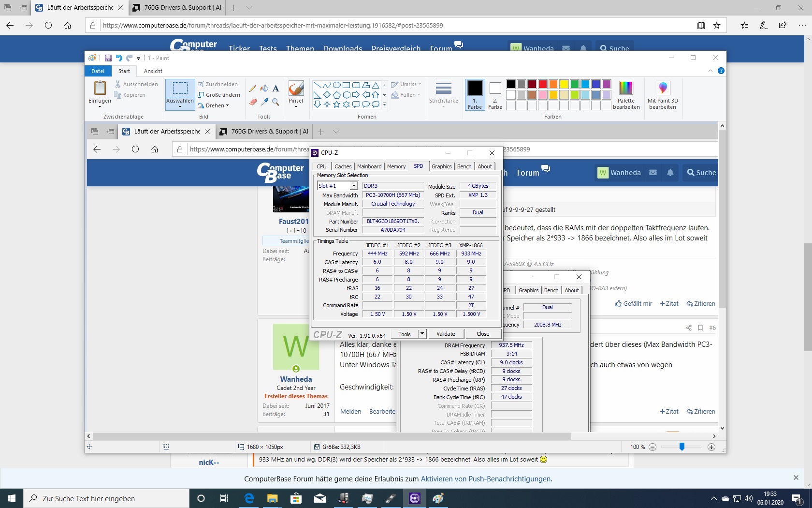Add page to favorites with the star

point(717,26)
